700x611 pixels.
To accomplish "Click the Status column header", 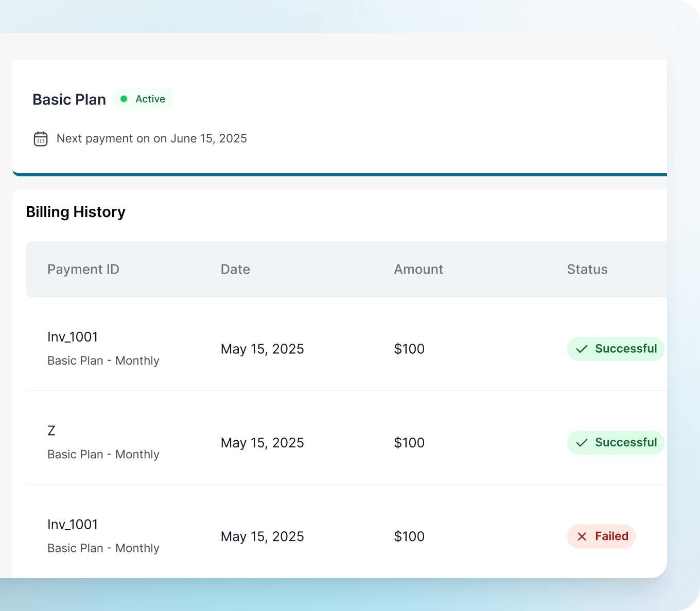I will point(587,269).
